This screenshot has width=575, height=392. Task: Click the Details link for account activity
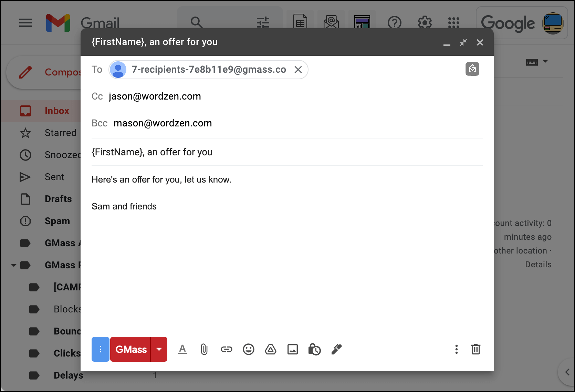pyautogui.click(x=538, y=265)
